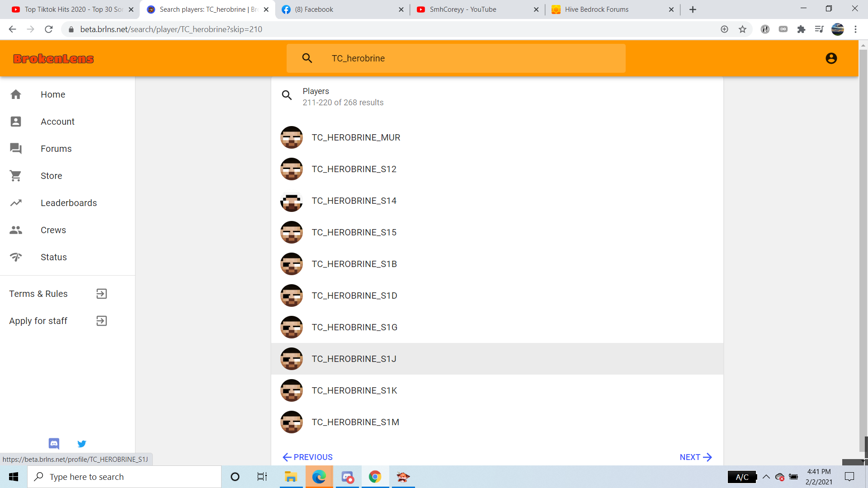Switch to the Top Tiktok Hits 2020 tab
Viewport: 868px width, 488px height.
(72, 9)
